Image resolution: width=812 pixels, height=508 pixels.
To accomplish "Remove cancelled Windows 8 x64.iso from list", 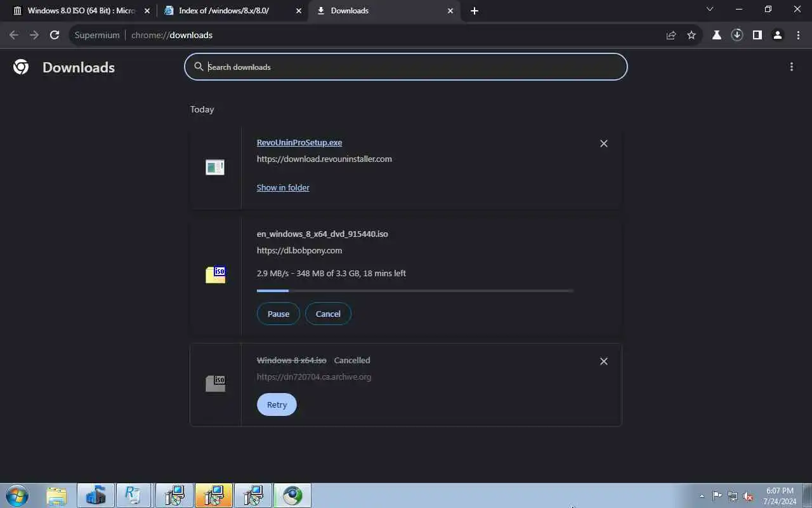I will 604,361.
